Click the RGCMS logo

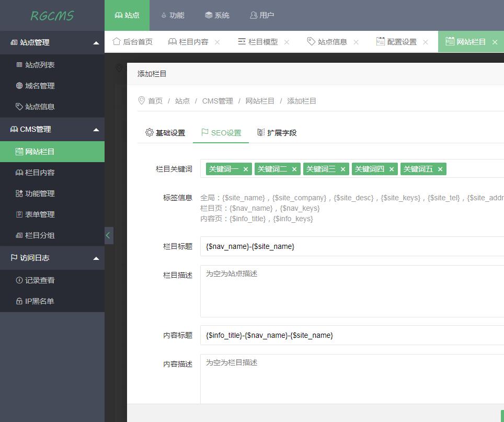pos(52,16)
